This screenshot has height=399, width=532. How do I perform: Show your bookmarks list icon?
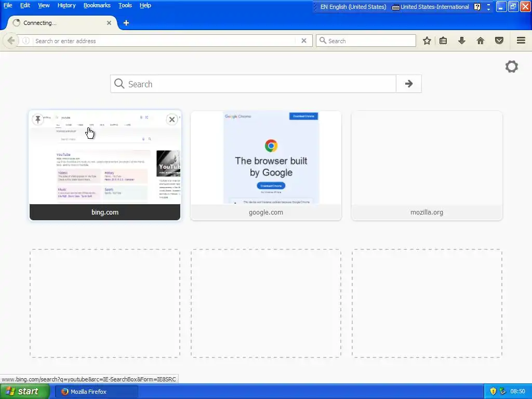click(x=443, y=41)
